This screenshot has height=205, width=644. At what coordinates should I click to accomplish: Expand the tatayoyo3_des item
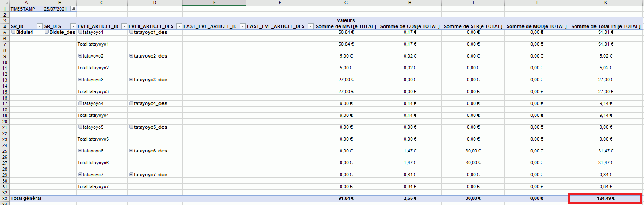pyautogui.click(x=131, y=80)
